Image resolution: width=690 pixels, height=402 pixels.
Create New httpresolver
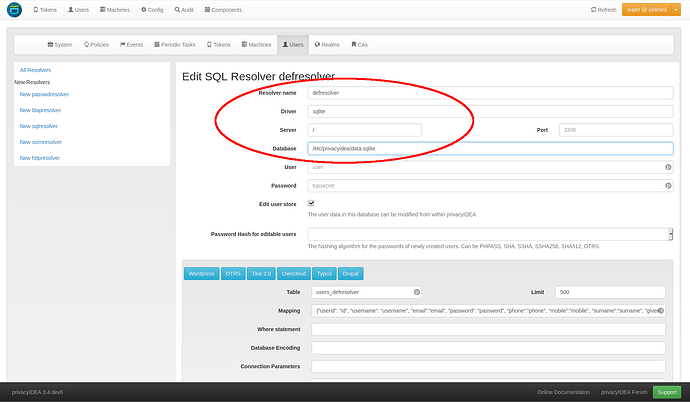tap(40, 158)
